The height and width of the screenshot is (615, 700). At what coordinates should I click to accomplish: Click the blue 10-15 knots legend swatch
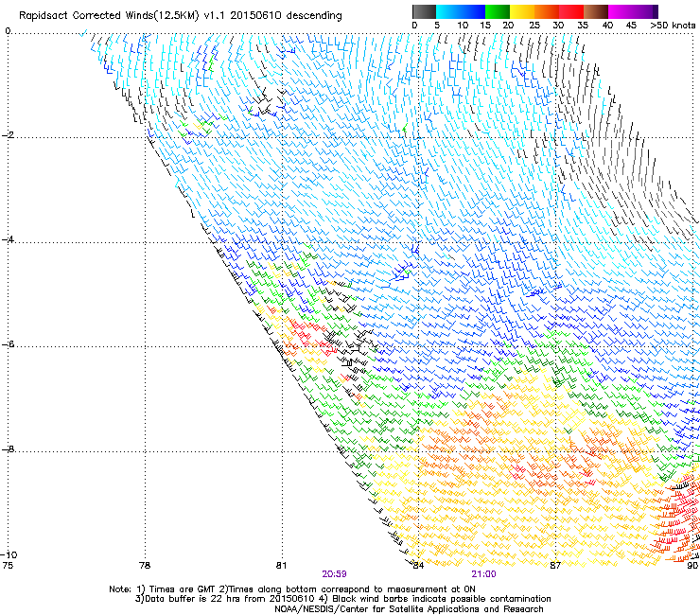click(473, 11)
